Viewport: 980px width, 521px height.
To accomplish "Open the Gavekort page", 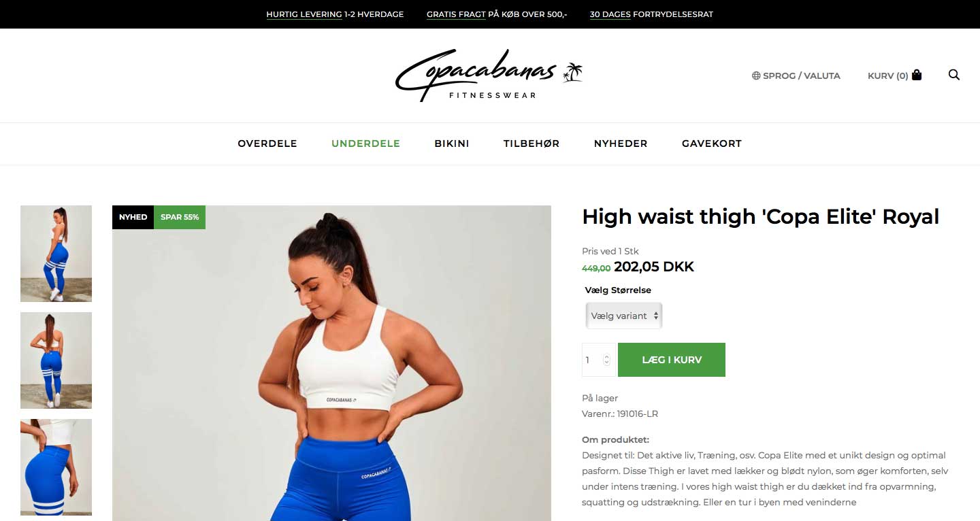I will coord(712,144).
